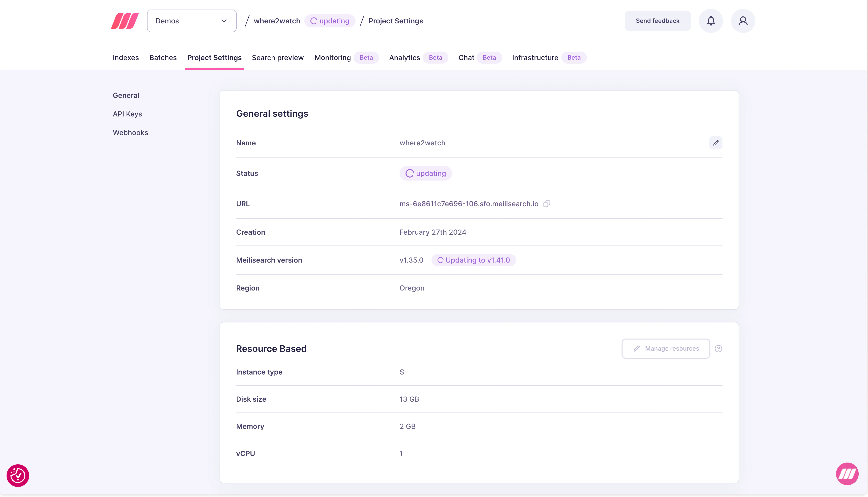
Task: Open the Meilisearch chat widget bubble
Action: [847, 474]
